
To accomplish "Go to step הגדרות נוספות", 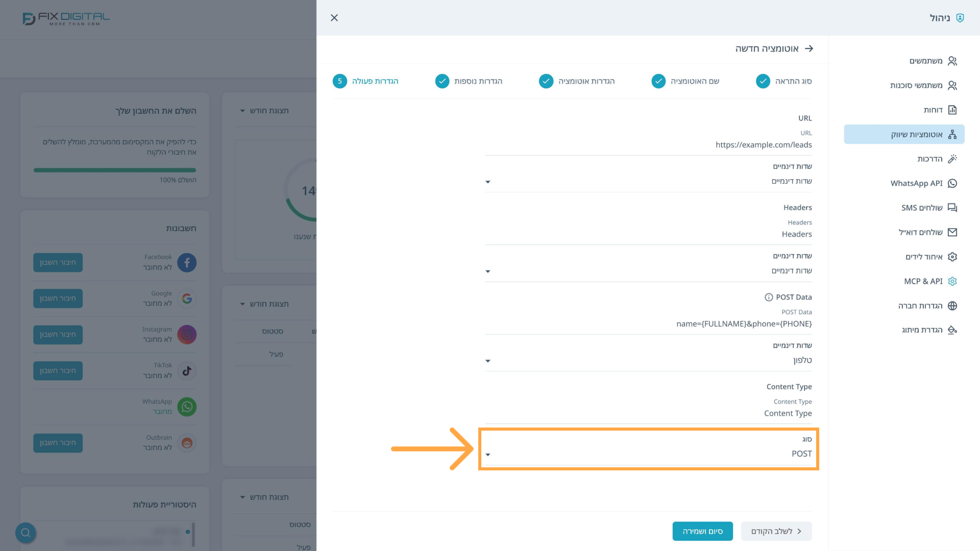I will (x=469, y=81).
